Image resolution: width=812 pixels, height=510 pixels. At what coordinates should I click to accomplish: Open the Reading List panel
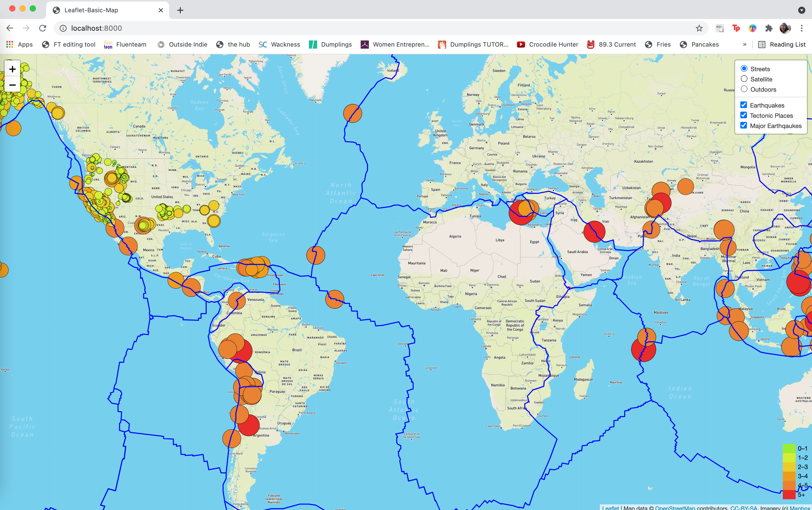pos(782,45)
